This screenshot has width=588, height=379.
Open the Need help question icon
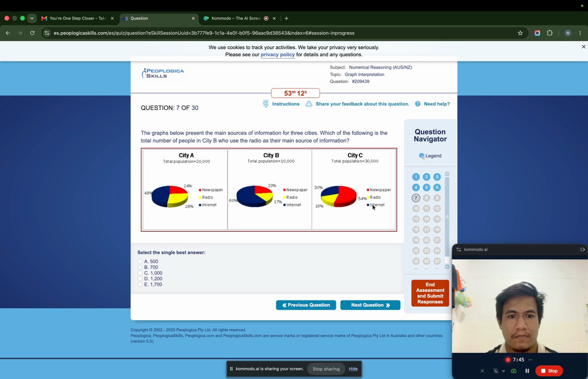[417, 104]
